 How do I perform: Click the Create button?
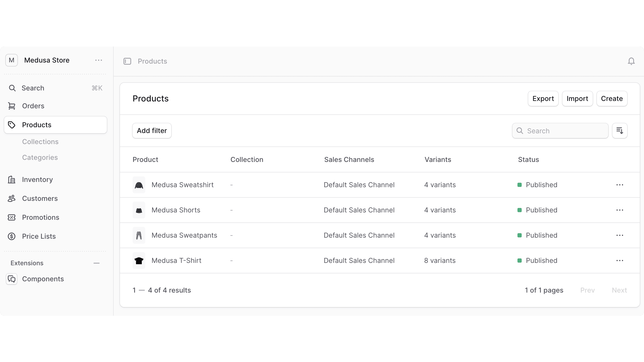pos(612,98)
